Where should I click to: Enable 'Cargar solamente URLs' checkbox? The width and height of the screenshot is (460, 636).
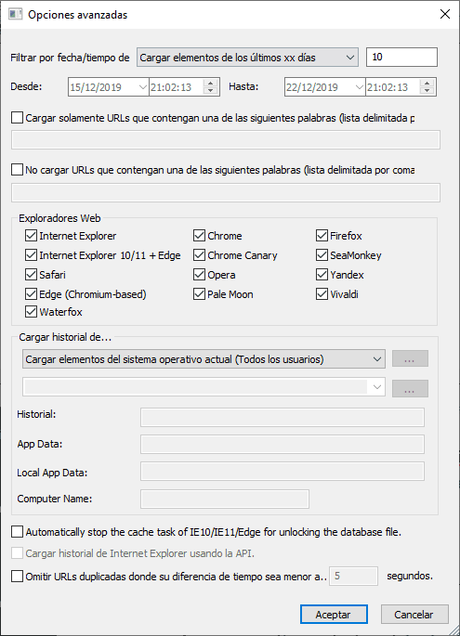pyautogui.click(x=17, y=118)
